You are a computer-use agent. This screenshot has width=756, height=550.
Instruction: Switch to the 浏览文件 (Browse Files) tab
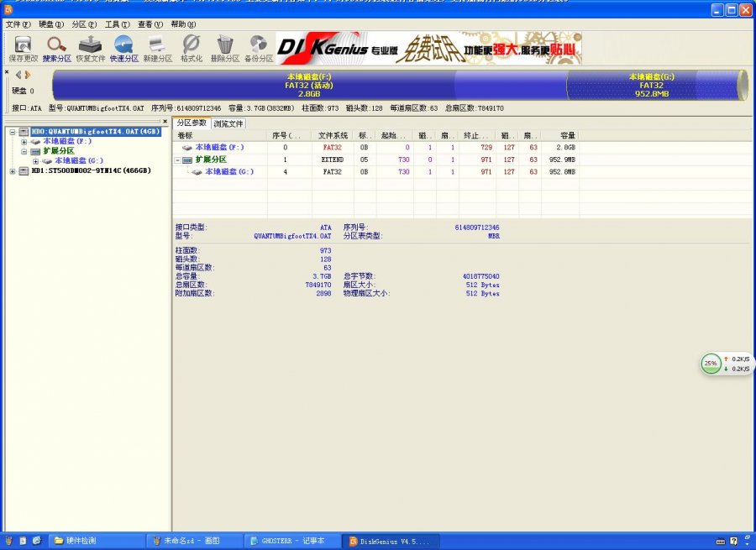(x=228, y=123)
